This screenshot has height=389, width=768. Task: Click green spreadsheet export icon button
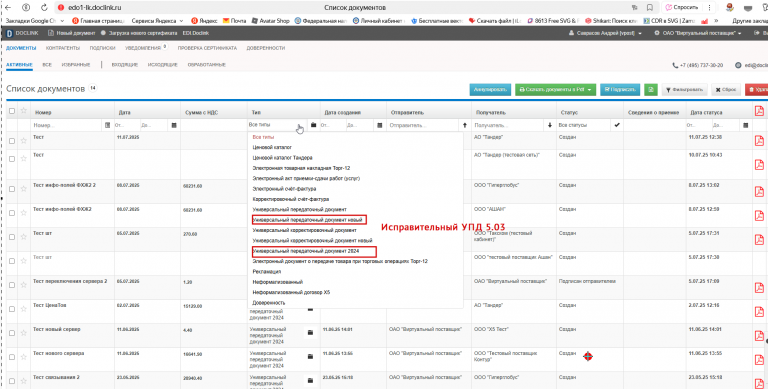[650, 90]
